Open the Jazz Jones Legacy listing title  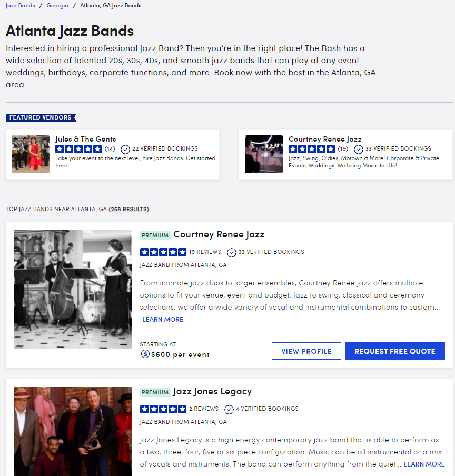pyautogui.click(x=212, y=392)
